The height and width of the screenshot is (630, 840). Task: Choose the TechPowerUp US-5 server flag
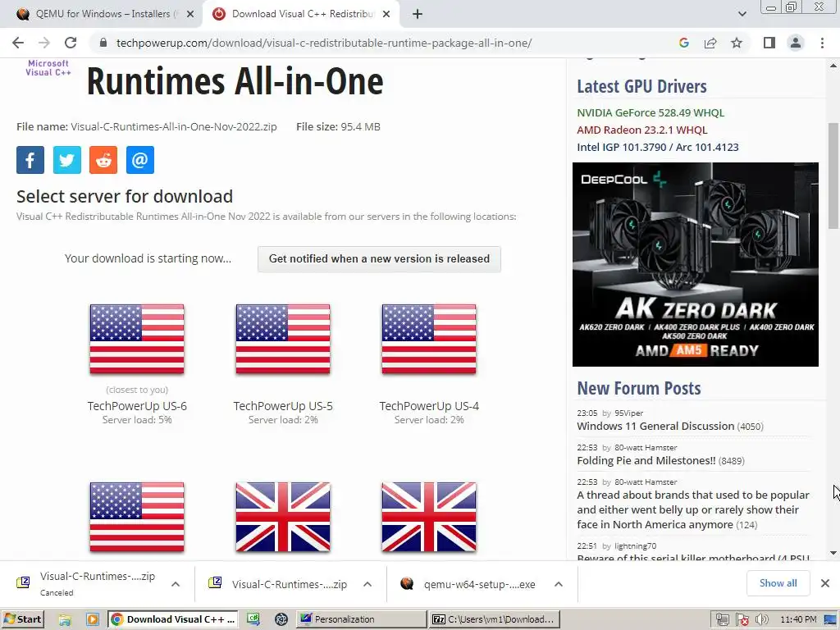(283, 339)
